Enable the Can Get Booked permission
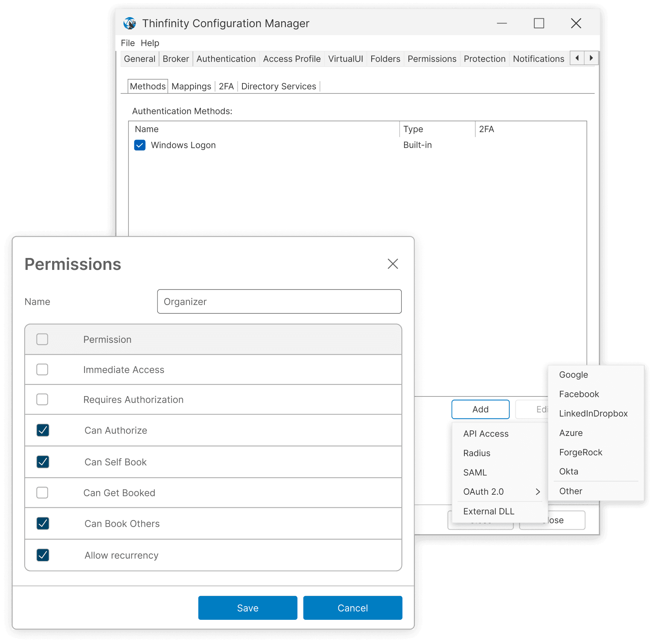 pyautogui.click(x=42, y=492)
